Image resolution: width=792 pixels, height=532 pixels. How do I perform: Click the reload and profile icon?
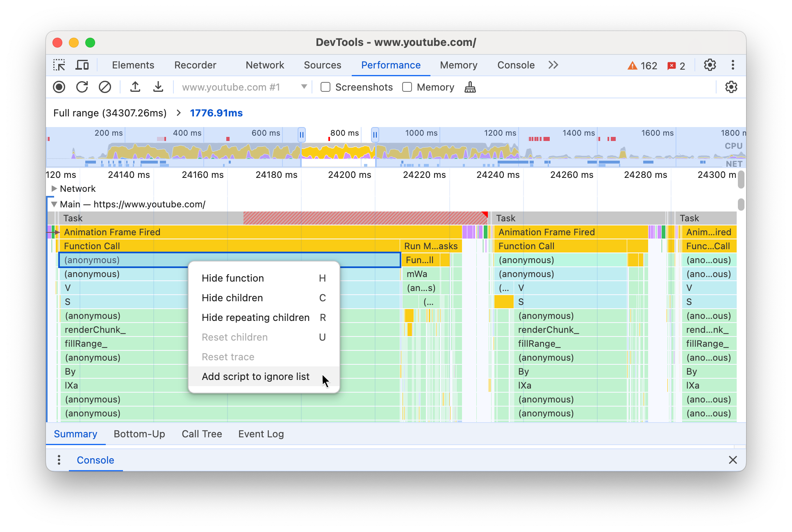click(82, 87)
